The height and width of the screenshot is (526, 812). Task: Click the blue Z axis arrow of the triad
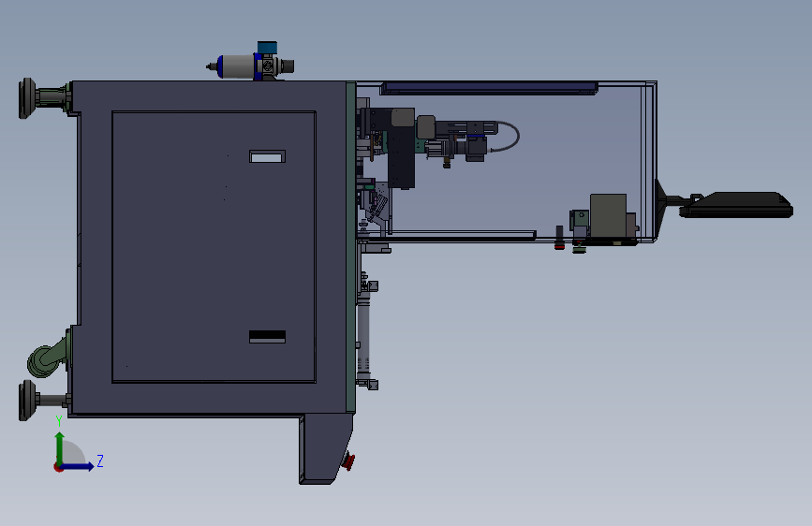pos(78,466)
